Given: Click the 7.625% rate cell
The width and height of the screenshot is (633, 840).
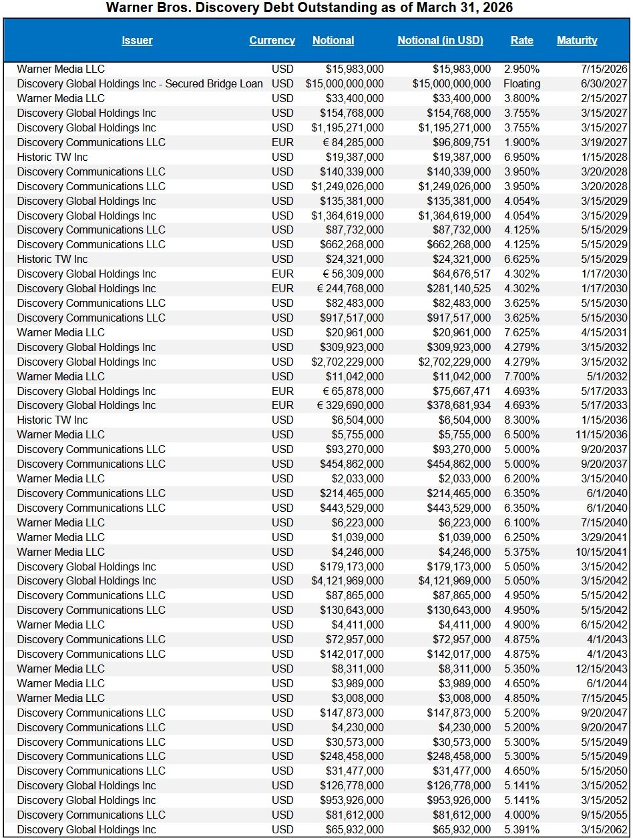Looking at the screenshot, I should (x=522, y=332).
